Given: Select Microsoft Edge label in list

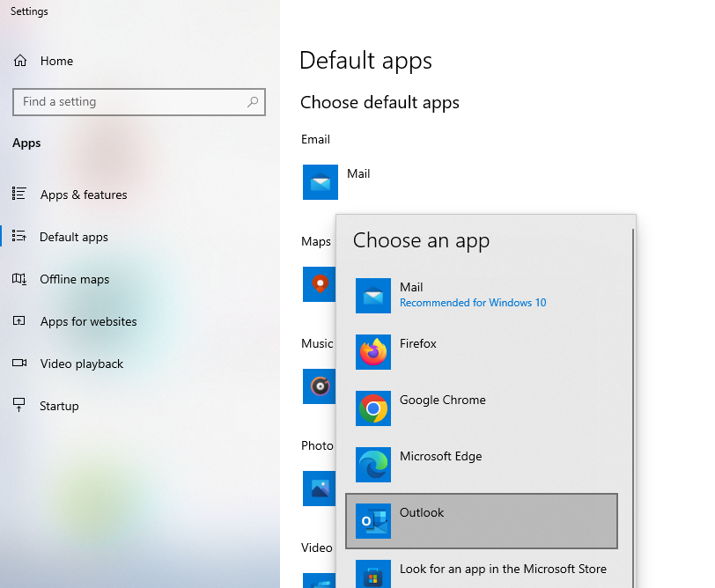Looking at the screenshot, I should point(441,456).
